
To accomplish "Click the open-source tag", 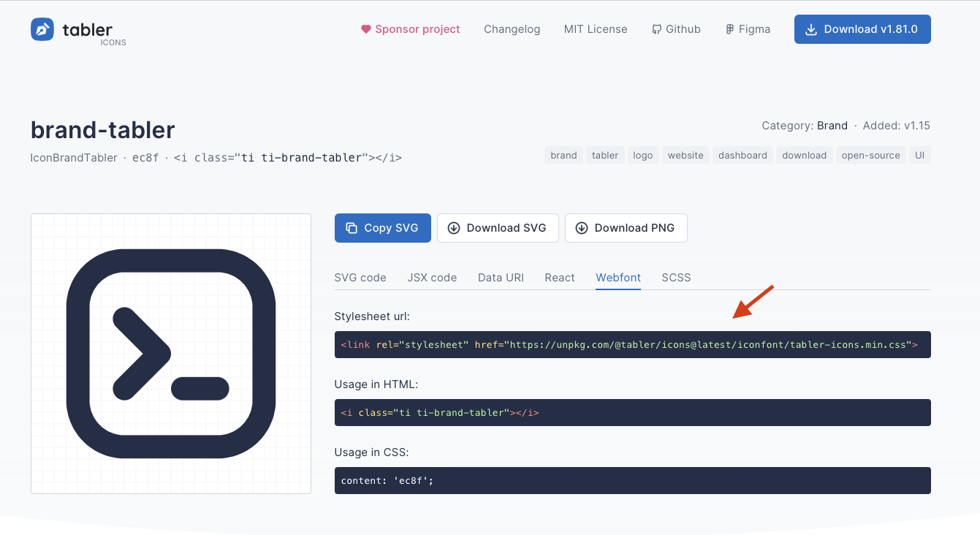I will point(870,155).
